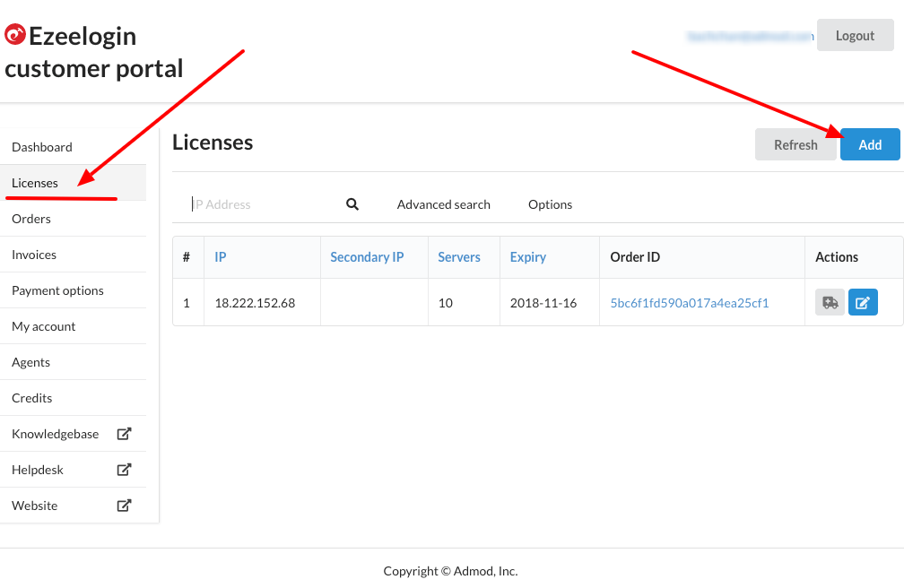The height and width of the screenshot is (588, 904).
Task: Click the Ezeelogin customer portal title
Action: coord(94,53)
